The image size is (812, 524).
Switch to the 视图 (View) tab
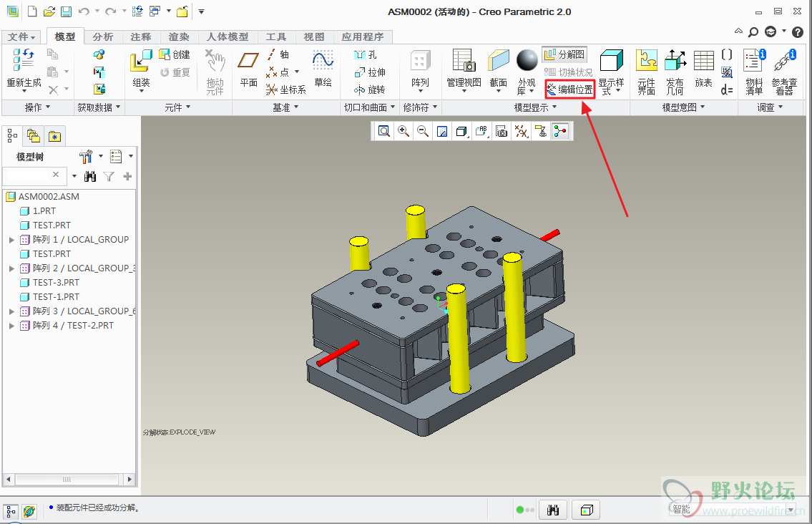pyautogui.click(x=314, y=37)
